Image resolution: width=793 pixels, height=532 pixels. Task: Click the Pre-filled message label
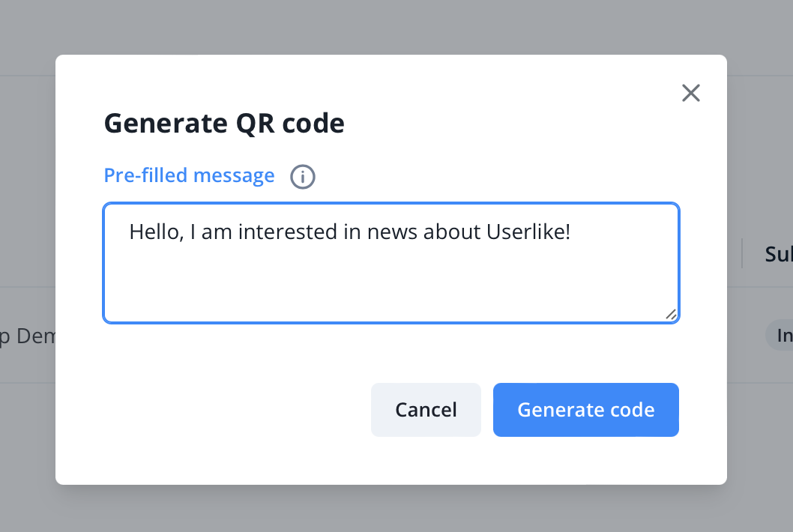click(189, 175)
